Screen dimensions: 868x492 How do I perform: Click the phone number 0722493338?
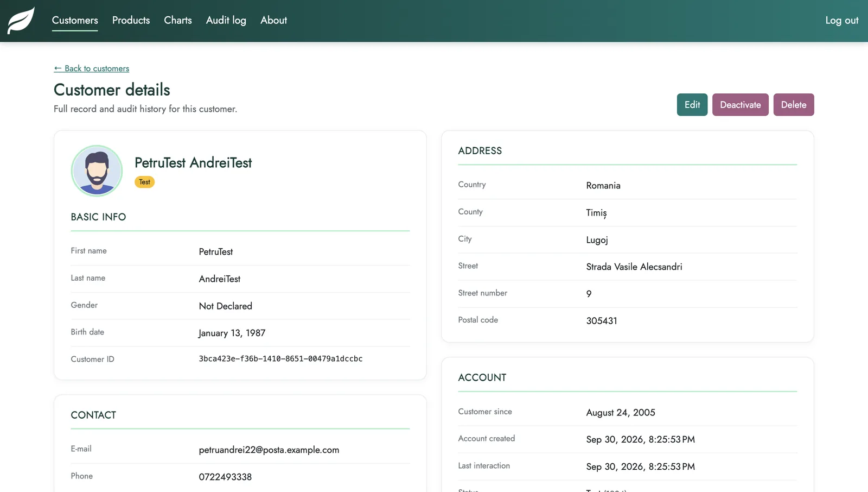225,477
